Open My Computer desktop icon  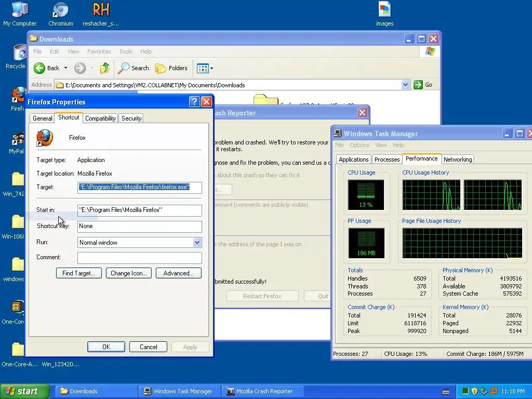tap(20, 14)
